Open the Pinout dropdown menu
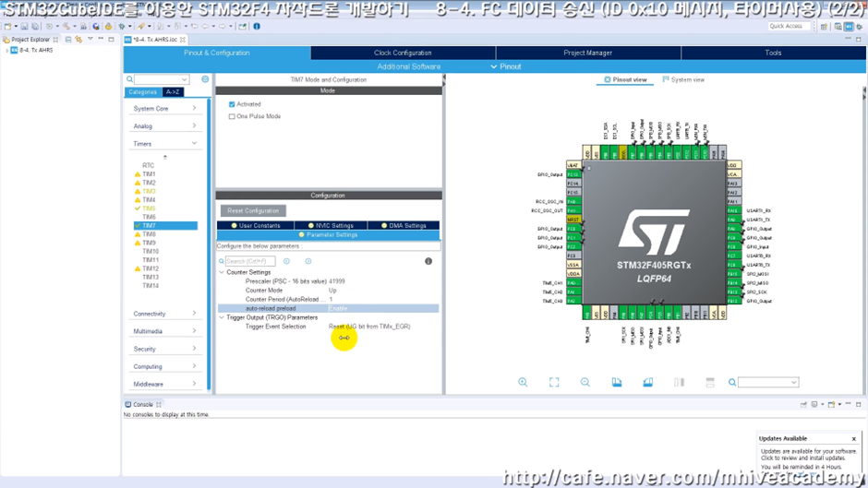Screen dimensions: 868x488 [505, 66]
